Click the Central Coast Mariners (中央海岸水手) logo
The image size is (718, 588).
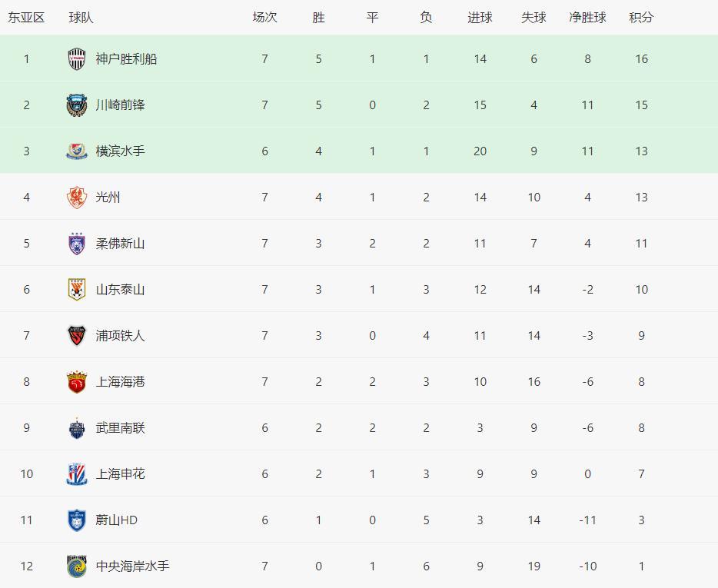pos(77,566)
